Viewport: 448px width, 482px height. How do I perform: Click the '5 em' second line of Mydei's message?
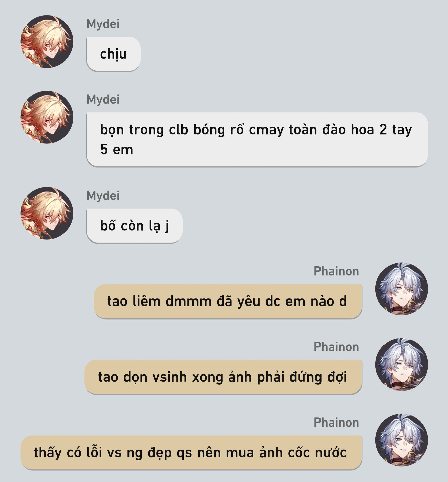[x=117, y=150]
